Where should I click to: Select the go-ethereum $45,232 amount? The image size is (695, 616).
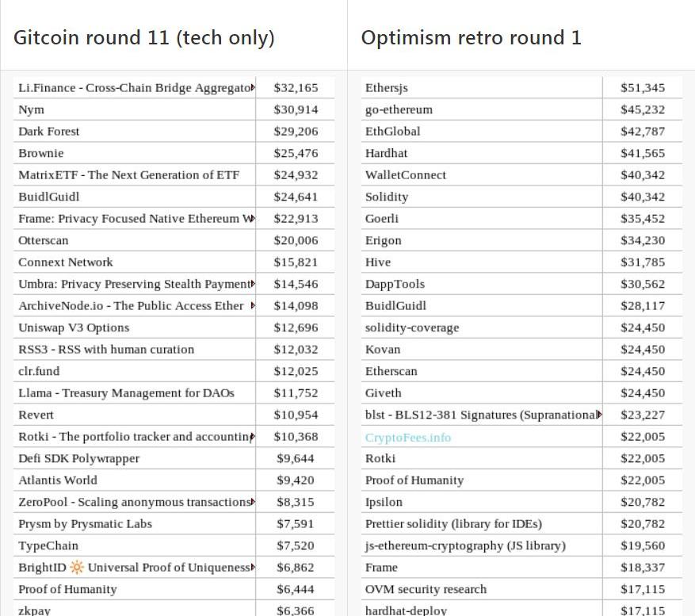point(642,109)
